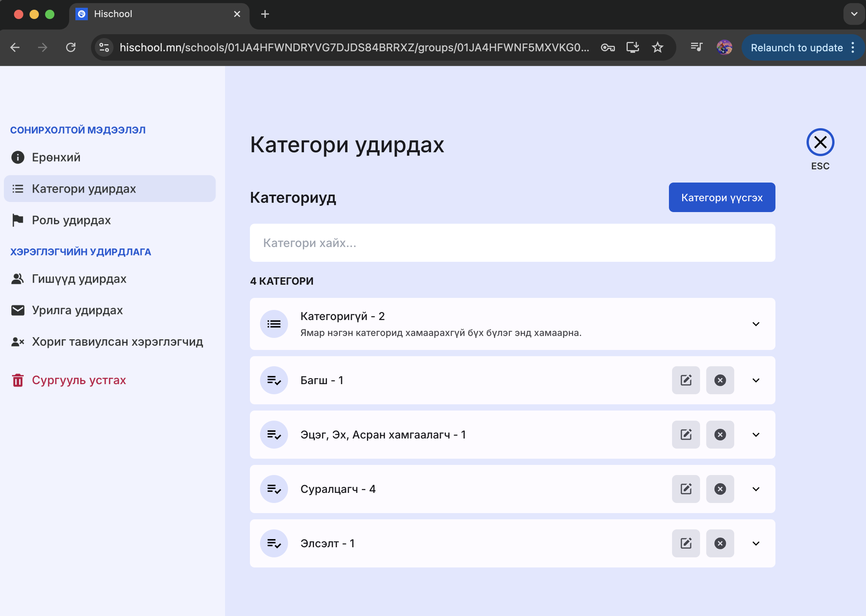Go to Гишүүд удирдах
Viewport: 866px width, 616px height.
pos(79,279)
